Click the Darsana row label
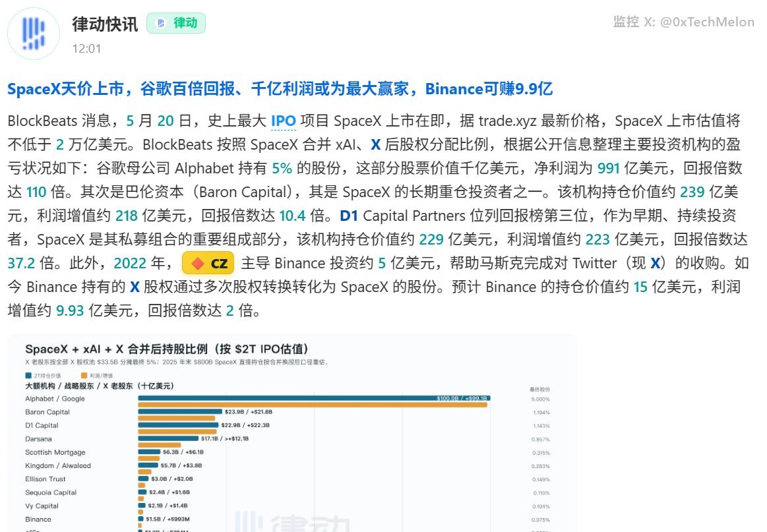 point(38,439)
